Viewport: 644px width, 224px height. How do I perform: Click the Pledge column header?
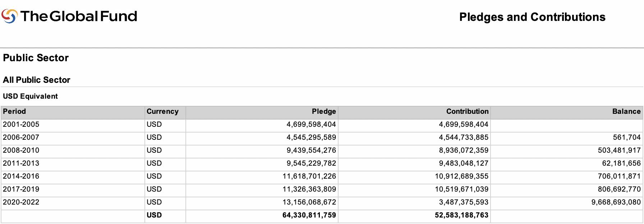pyautogui.click(x=323, y=112)
